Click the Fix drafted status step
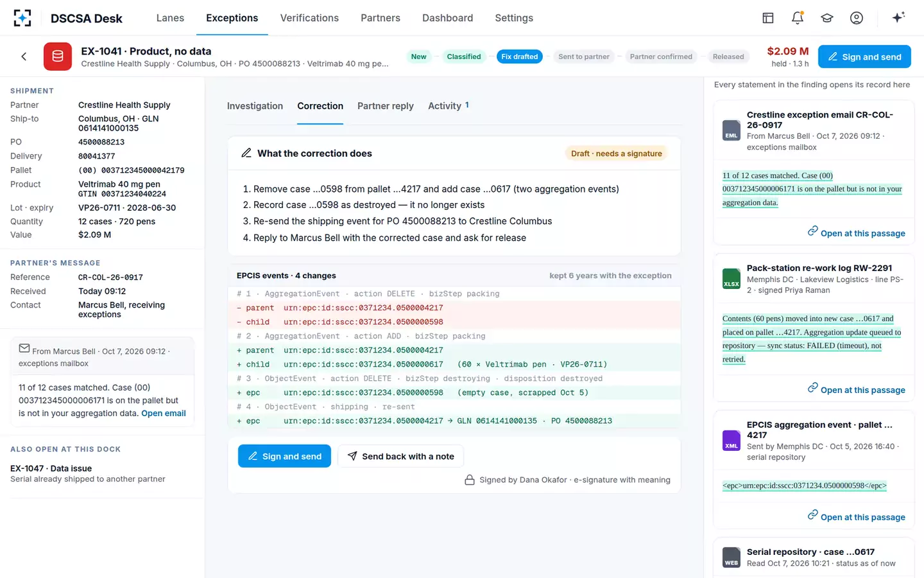Screen dimensions: 924x578 [x=520, y=57]
